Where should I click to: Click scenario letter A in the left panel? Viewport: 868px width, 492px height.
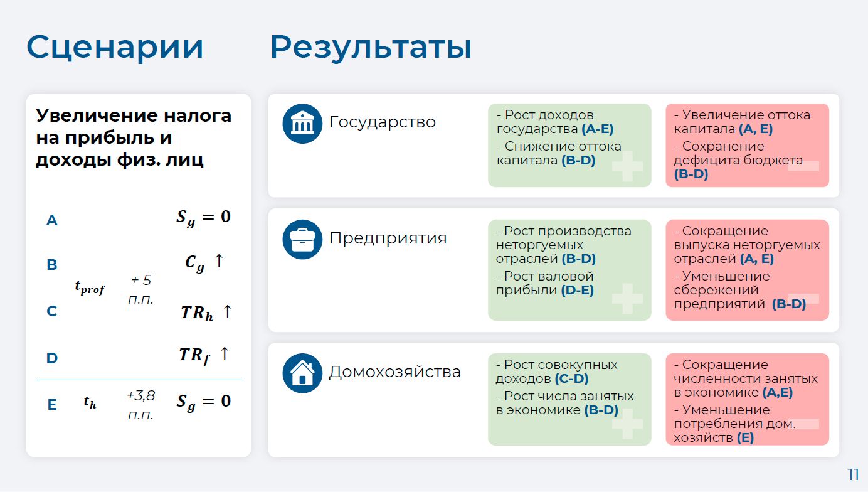pyautogui.click(x=52, y=220)
